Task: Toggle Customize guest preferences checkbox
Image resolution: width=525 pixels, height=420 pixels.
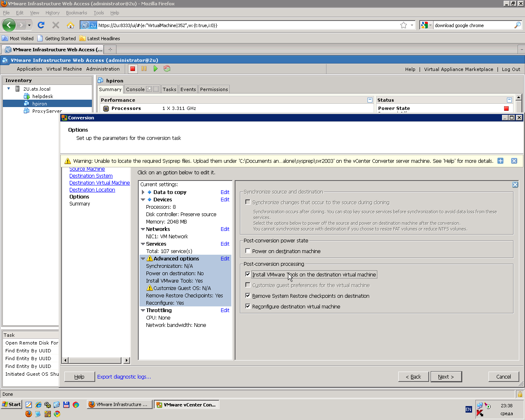Action: coord(248,285)
